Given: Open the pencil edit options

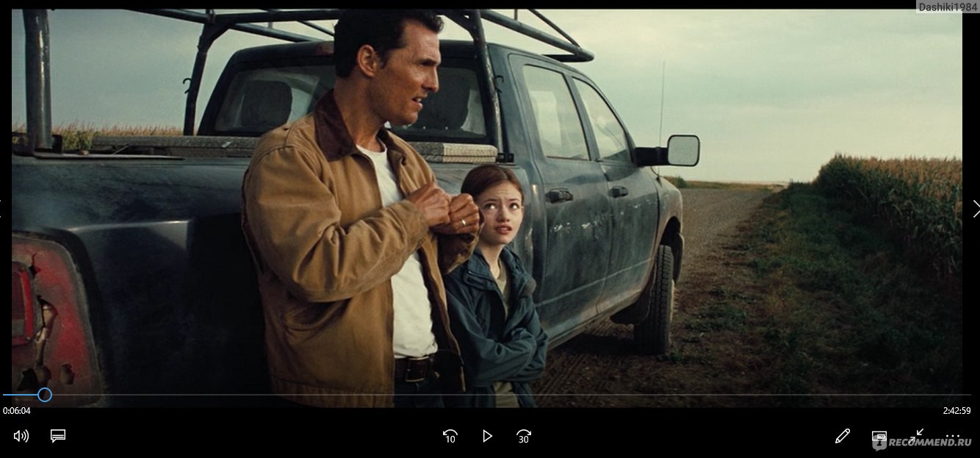Looking at the screenshot, I should (x=843, y=436).
